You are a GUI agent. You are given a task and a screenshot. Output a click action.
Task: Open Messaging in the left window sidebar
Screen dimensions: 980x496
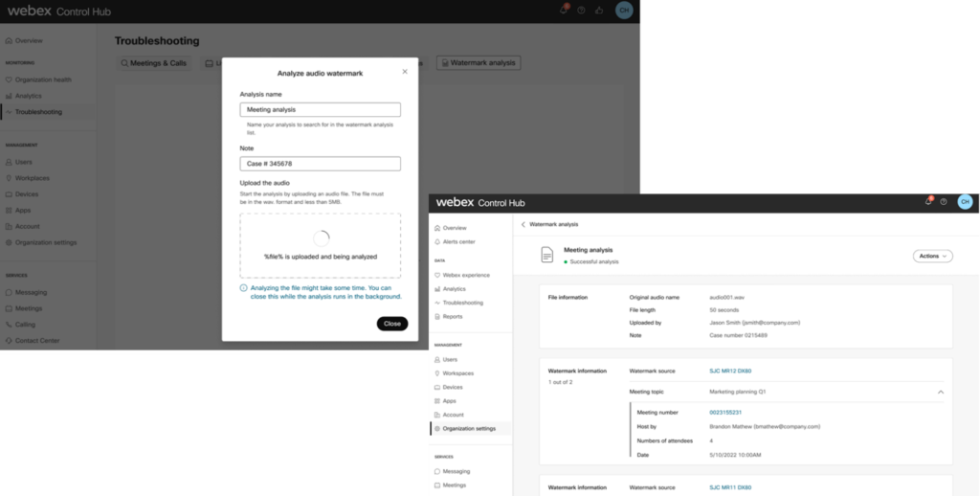point(26,292)
